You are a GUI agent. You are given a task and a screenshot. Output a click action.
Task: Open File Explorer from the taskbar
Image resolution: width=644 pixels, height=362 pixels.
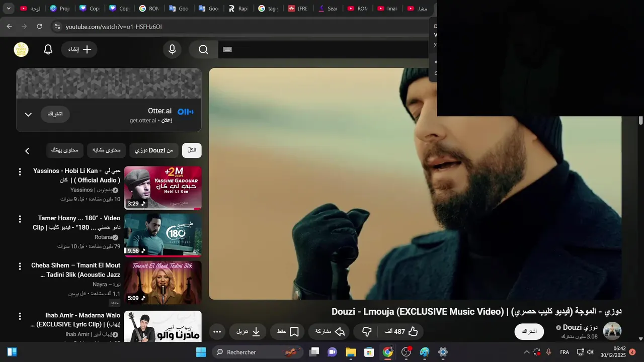tap(351, 352)
